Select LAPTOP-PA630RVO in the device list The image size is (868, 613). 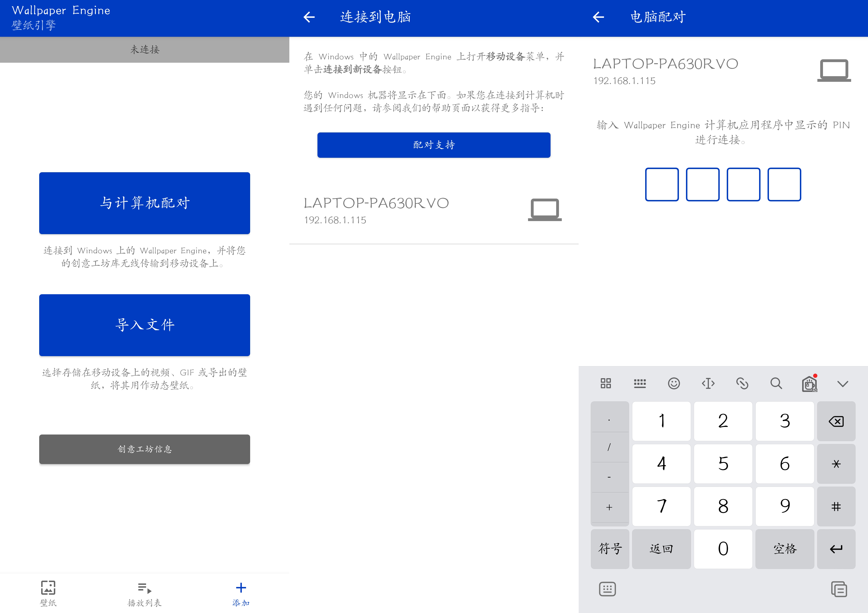click(434, 210)
